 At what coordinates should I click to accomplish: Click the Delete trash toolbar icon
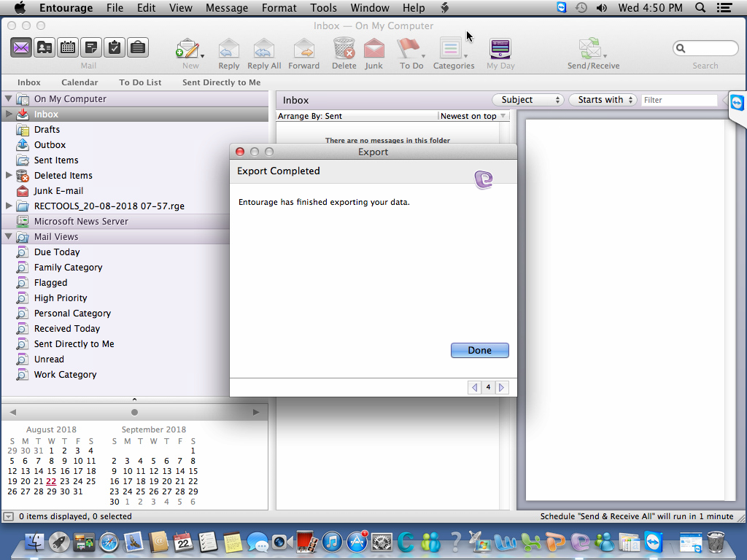point(344,48)
